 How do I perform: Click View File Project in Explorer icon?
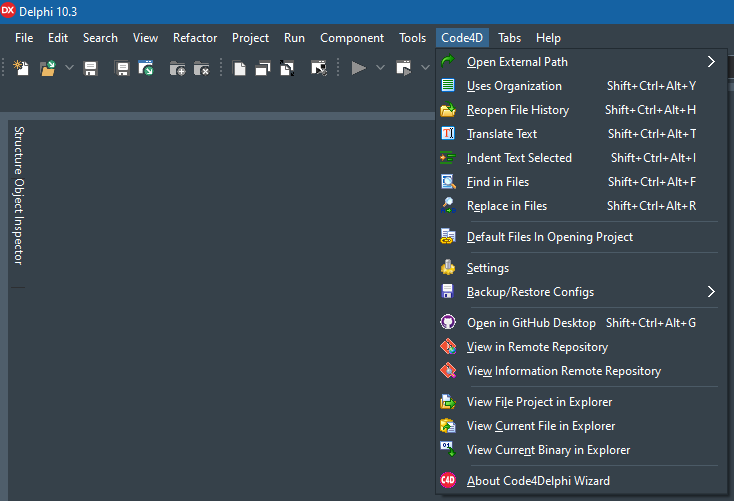tap(448, 402)
